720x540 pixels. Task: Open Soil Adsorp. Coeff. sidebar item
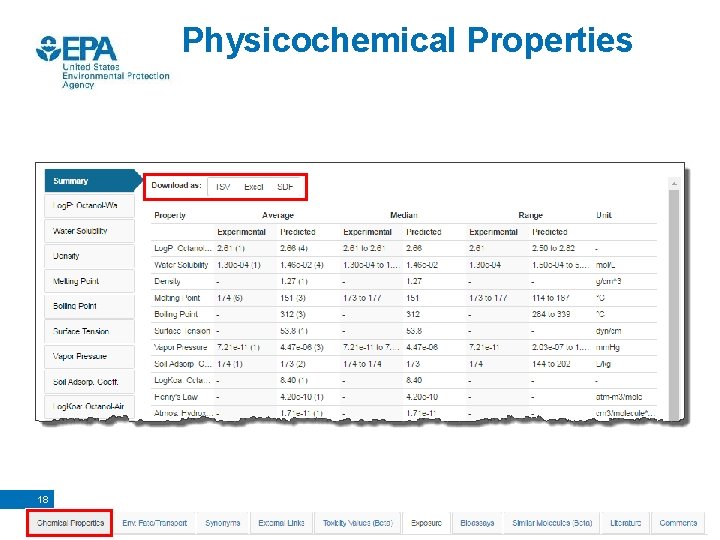90,382
